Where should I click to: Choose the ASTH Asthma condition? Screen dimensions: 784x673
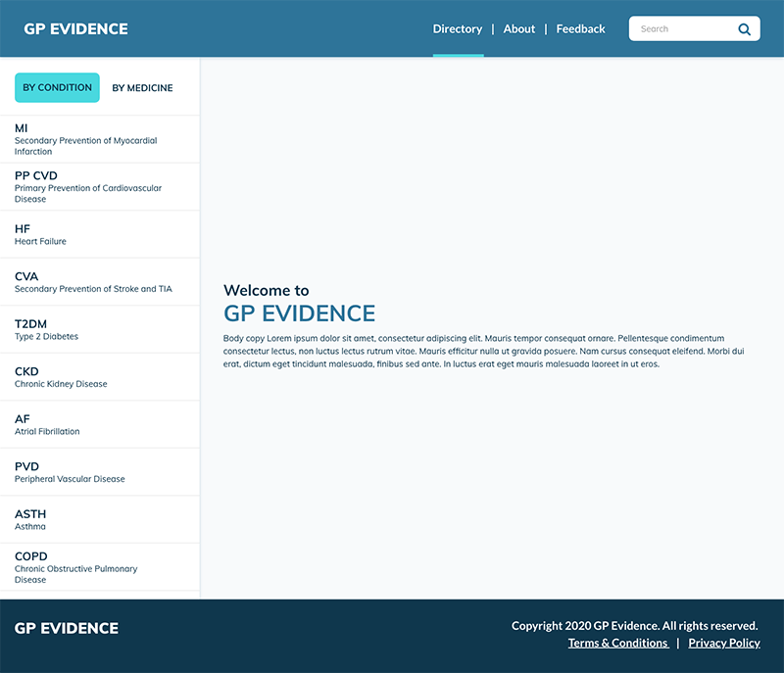point(100,519)
